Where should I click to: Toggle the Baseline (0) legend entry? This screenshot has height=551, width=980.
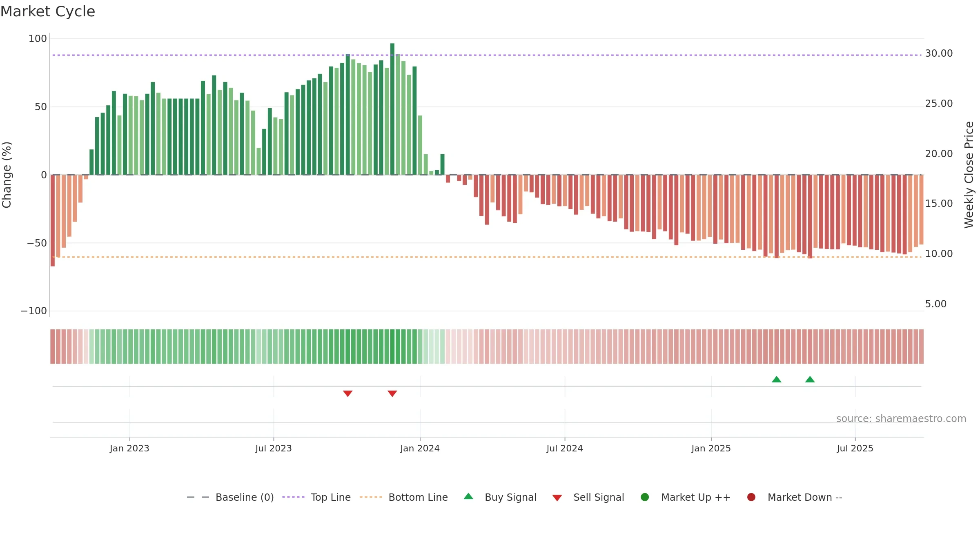(x=230, y=497)
